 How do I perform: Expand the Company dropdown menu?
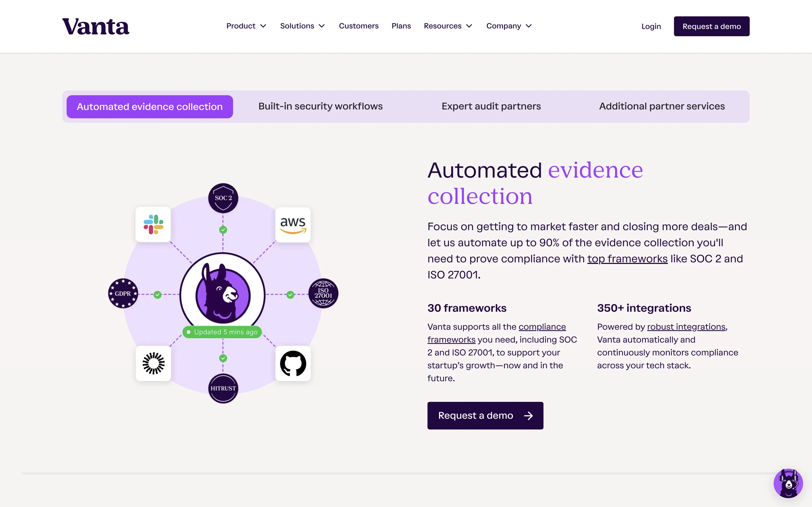point(509,26)
